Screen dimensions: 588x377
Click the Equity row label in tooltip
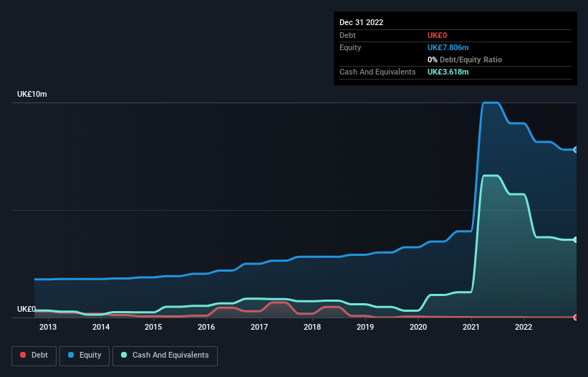pos(350,47)
